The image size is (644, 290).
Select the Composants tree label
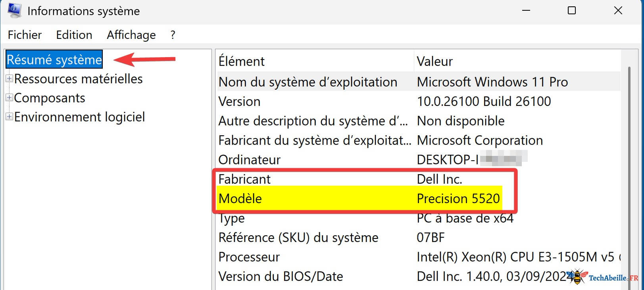coord(50,98)
